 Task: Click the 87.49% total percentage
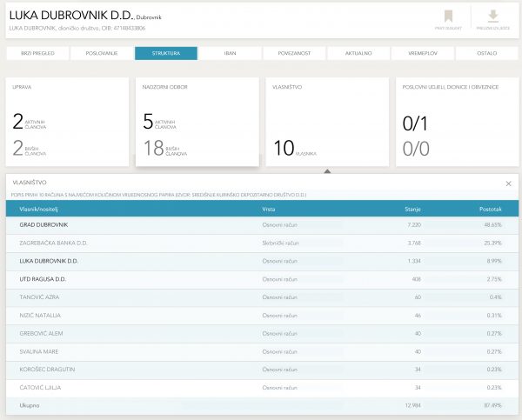point(492,405)
